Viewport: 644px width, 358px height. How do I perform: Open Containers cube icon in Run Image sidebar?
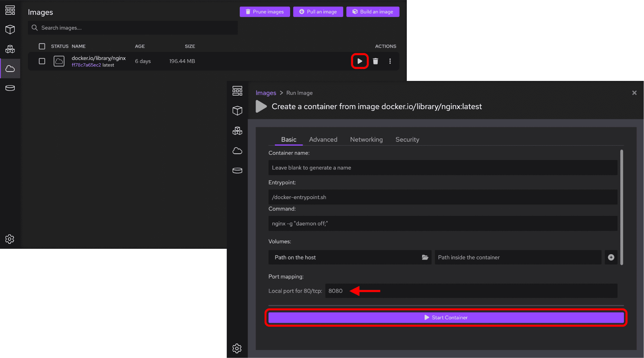point(237,111)
